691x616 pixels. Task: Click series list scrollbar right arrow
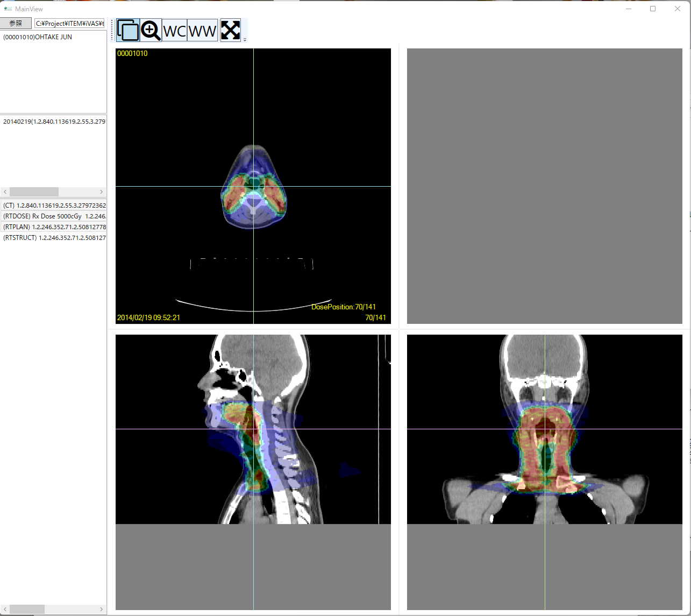[x=102, y=610]
